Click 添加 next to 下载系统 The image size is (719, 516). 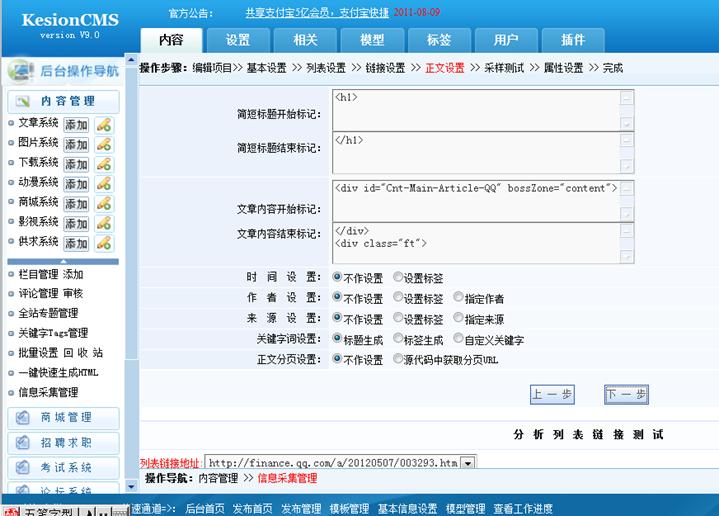76,164
